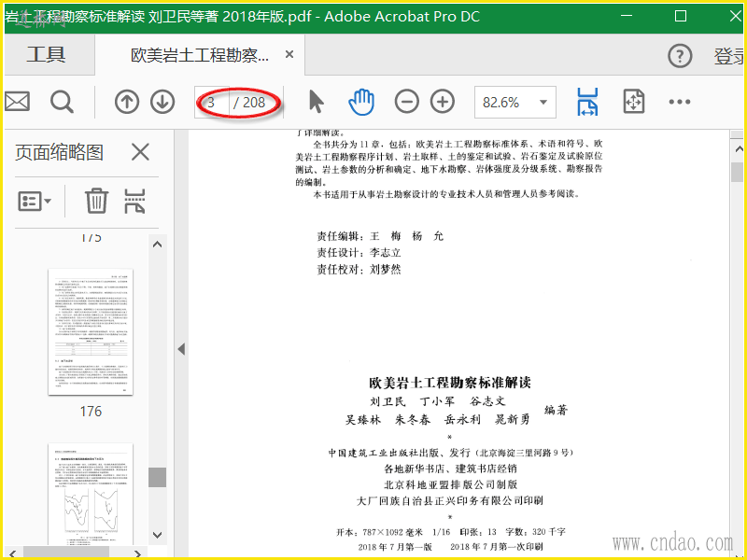The width and height of the screenshot is (747, 560).
Task: Close the page thumbnails panel
Action: click(x=141, y=152)
